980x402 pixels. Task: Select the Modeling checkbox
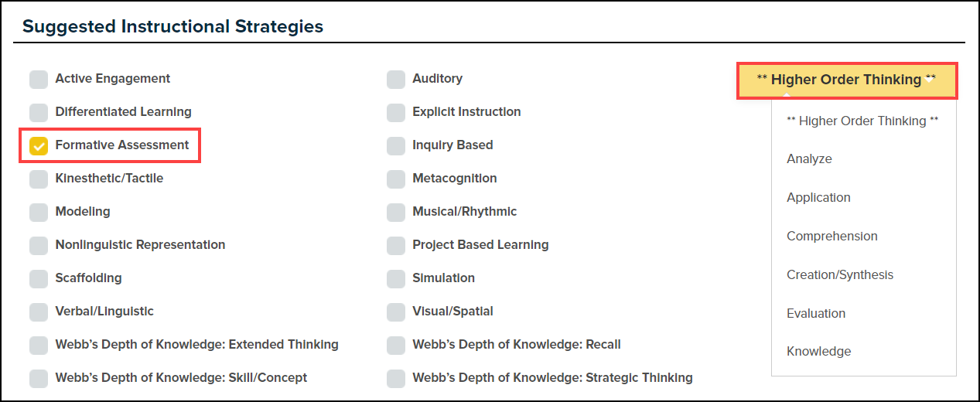(x=39, y=212)
